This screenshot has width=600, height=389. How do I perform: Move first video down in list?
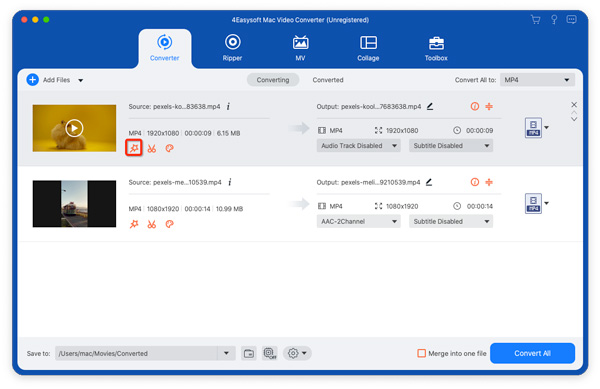pyautogui.click(x=574, y=119)
